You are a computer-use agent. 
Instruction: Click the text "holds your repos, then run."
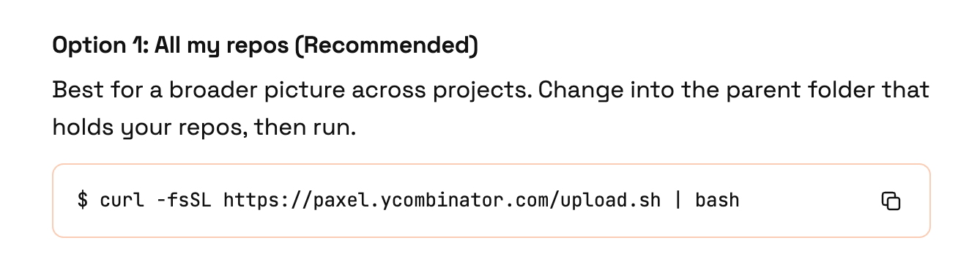tap(204, 128)
